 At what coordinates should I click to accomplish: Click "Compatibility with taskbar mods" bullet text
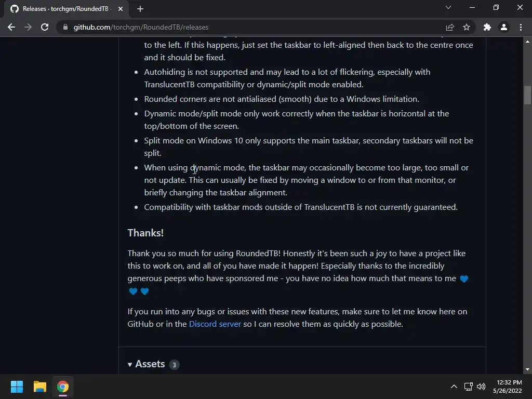pyautogui.click(x=301, y=207)
